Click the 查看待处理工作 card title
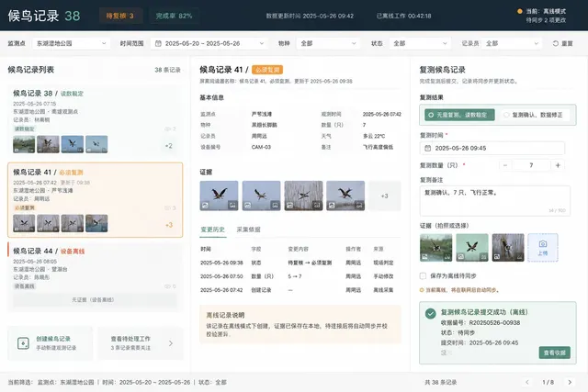The image size is (588, 392). click(130, 339)
